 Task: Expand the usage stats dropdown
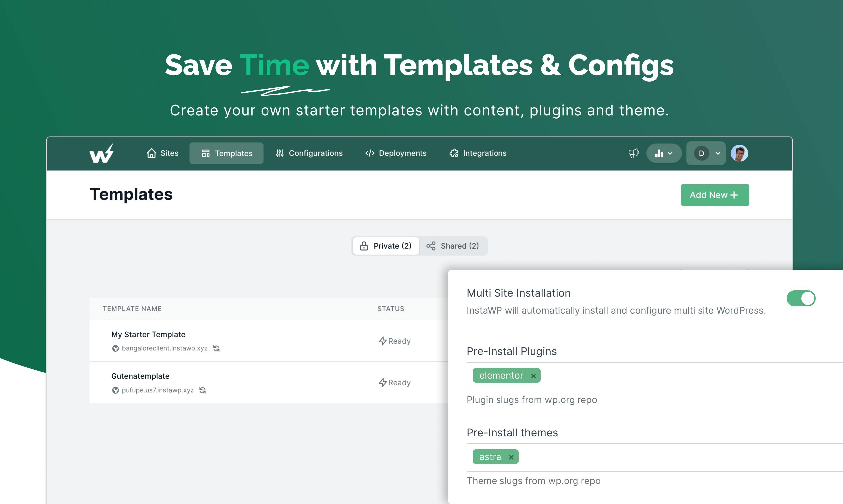[x=663, y=153]
